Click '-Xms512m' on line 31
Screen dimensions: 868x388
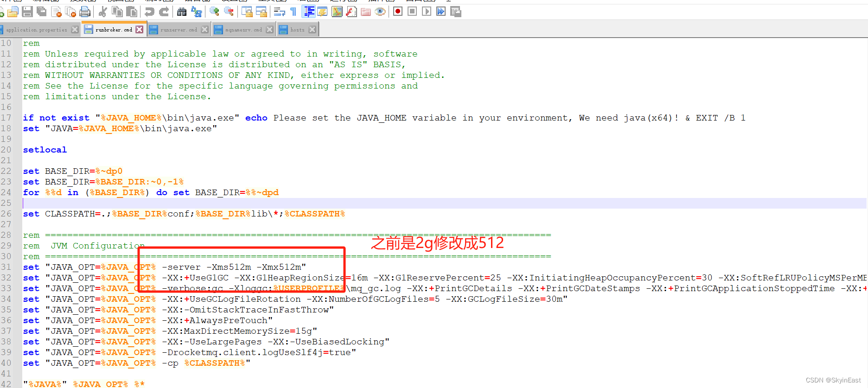[229, 267]
